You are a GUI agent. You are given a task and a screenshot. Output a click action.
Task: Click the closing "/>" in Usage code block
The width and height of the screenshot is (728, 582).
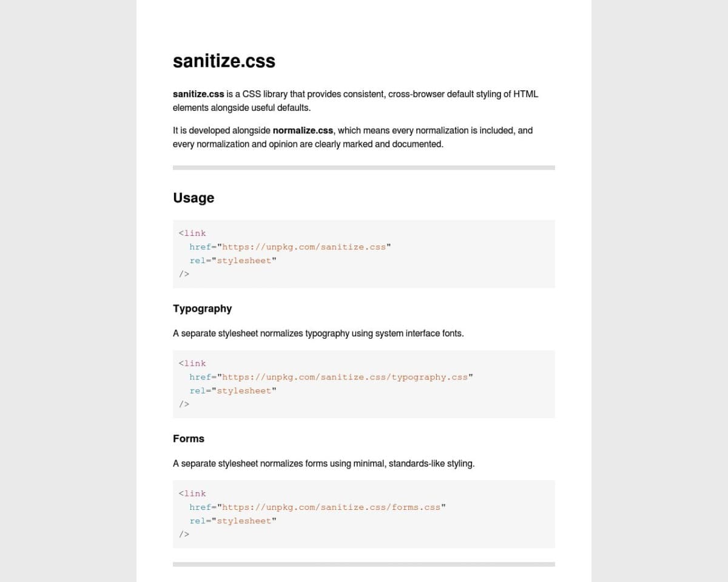pos(184,274)
